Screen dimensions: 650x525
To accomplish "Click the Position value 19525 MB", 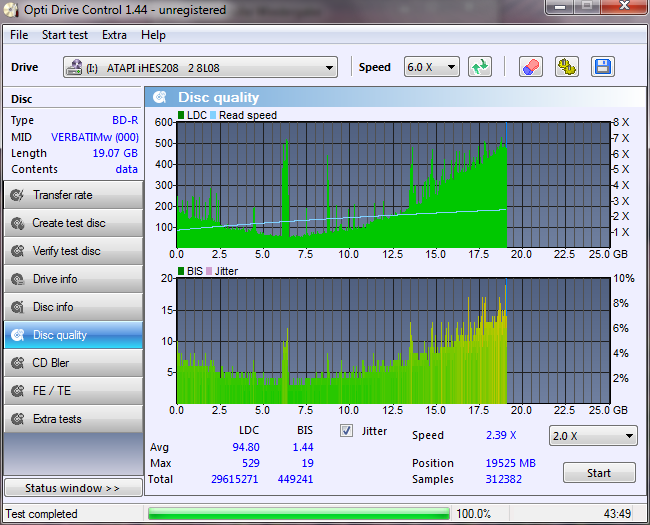I will point(511,463).
